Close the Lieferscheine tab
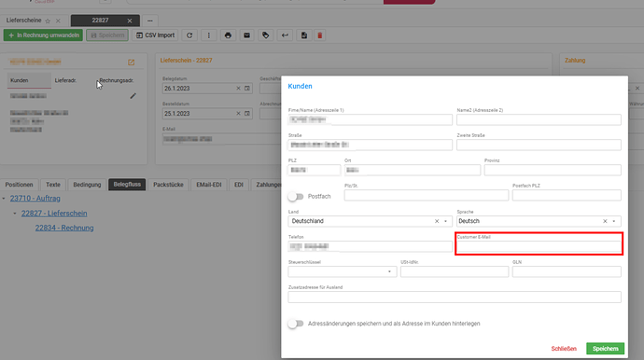644x360 pixels. (x=58, y=21)
